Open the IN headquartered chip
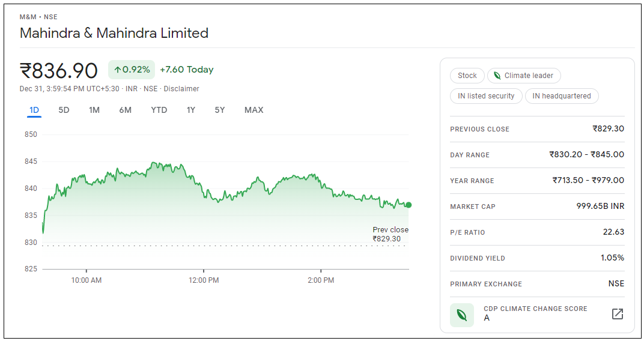 (562, 96)
